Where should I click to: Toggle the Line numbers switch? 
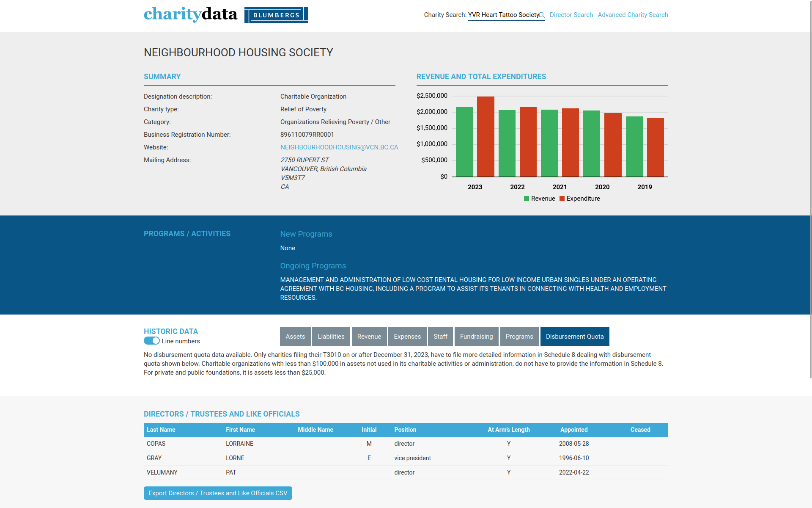(152, 341)
